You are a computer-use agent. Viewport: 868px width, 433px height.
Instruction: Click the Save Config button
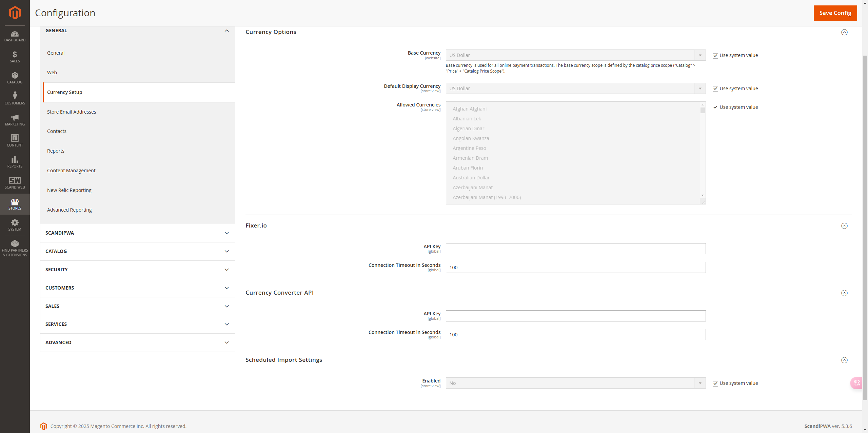click(x=835, y=13)
